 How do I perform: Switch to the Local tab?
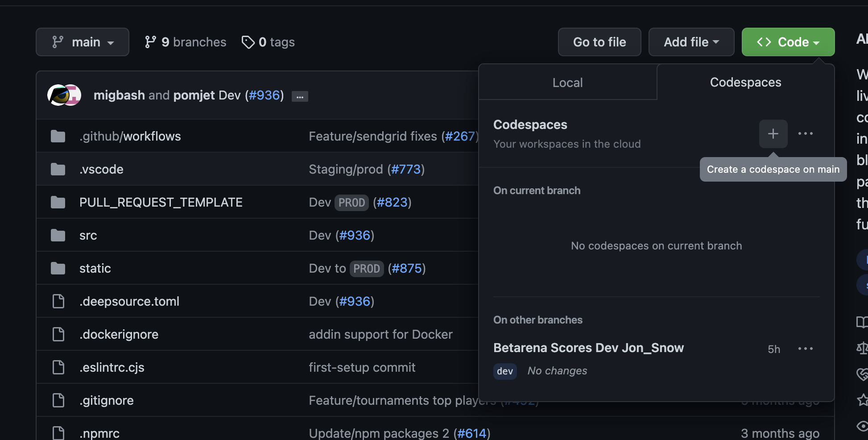(567, 82)
